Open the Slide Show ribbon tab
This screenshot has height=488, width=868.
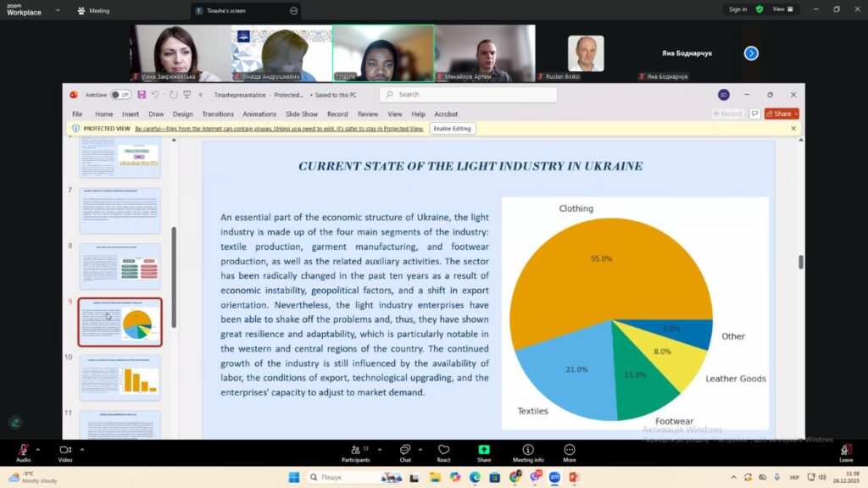(302, 114)
